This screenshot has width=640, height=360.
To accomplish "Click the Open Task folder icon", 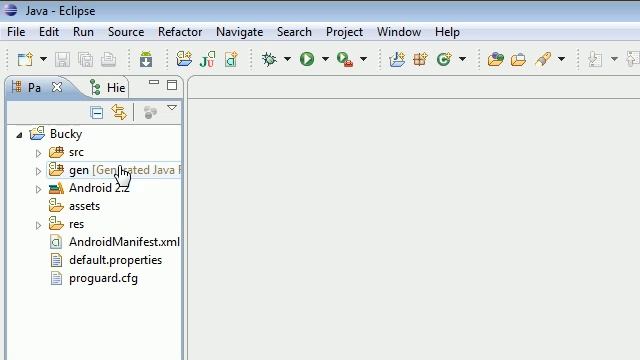I will [518, 60].
